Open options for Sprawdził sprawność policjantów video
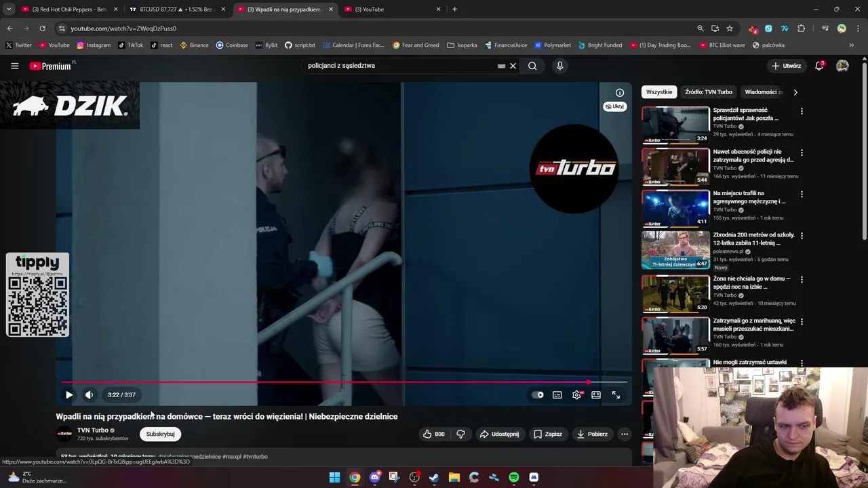This screenshot has width=868, height=488. (802, 111)
